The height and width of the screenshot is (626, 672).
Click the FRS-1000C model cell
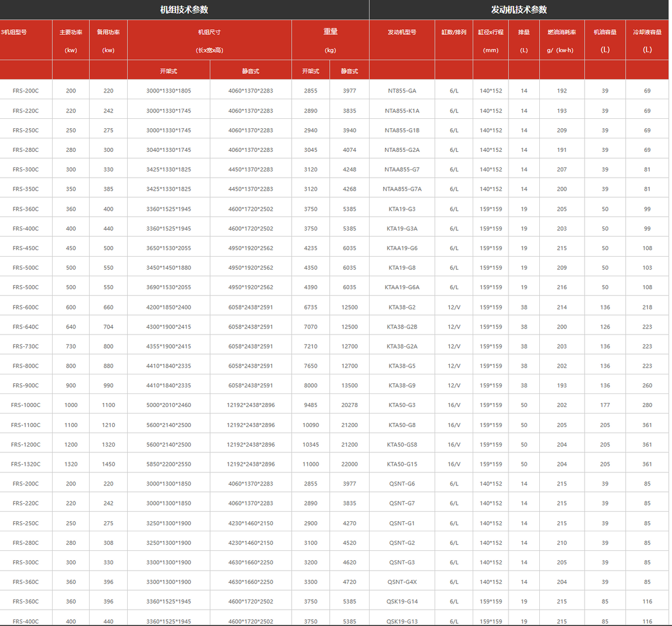(x=26, y=405)
